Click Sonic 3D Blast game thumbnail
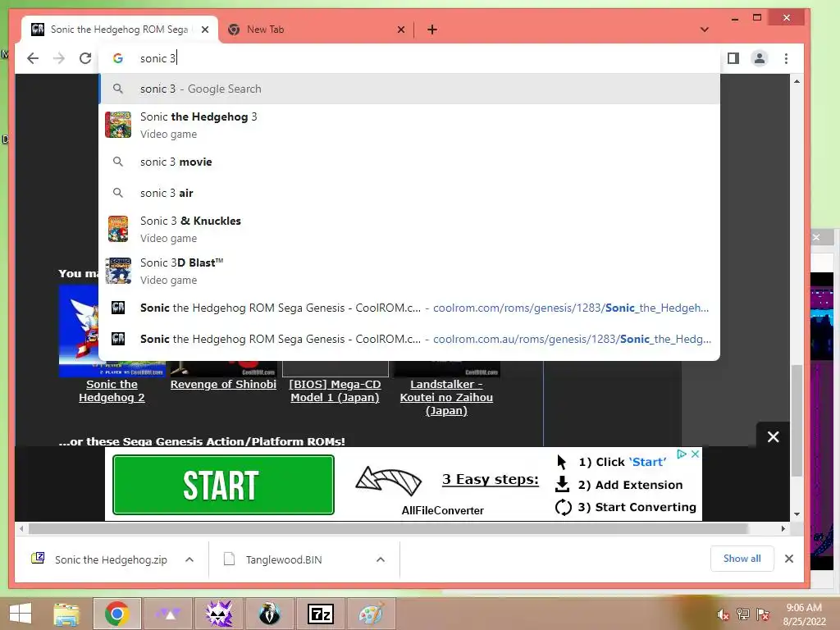This screenshot has height=630, width=840. (x=118, y=271)
